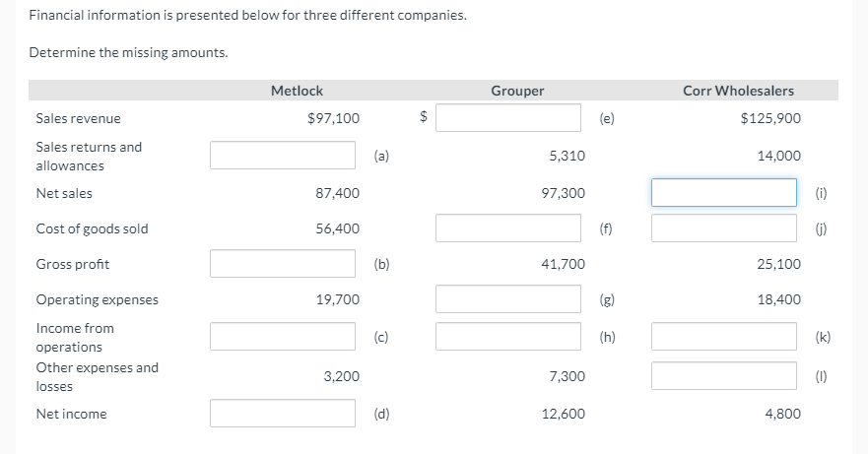The height and width of the screenshot is (454, 868).
Task: Click Grouper's Cost of goods sold field (f)
Action: pos(509,227)
